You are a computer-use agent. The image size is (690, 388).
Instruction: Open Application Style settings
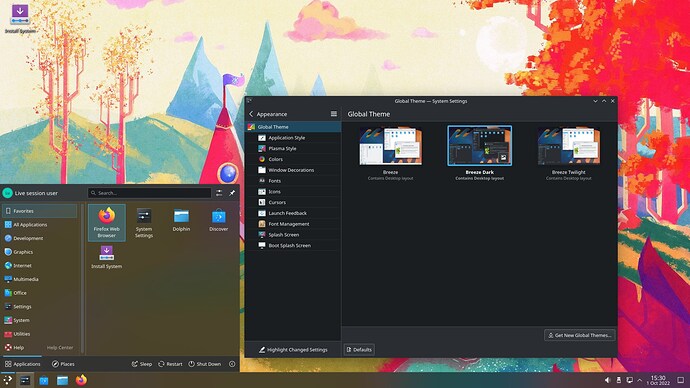click(x=293, y=138)
